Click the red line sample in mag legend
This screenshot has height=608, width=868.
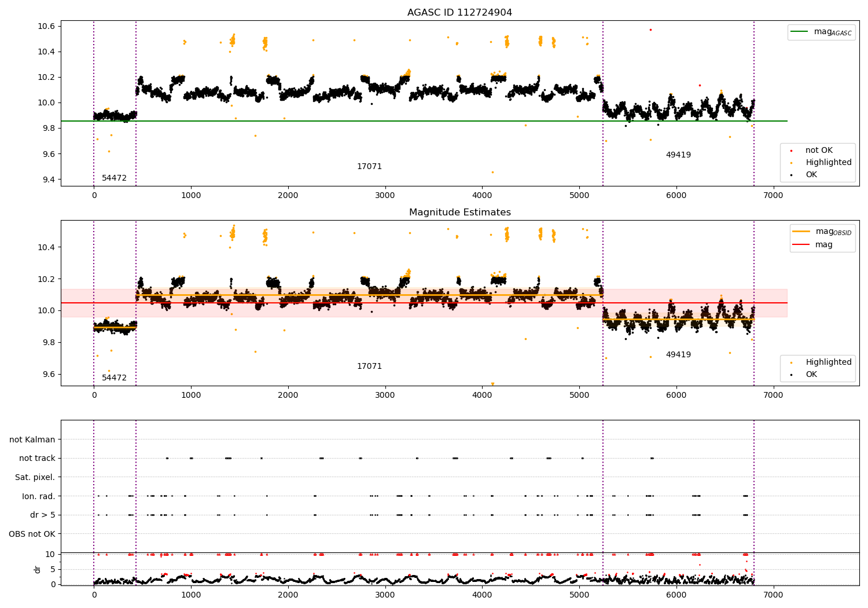point(801,245)
